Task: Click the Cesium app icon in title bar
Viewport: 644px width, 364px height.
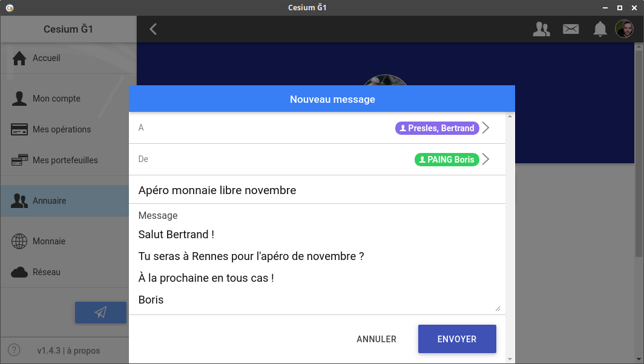Action: [x=10, y=8]
